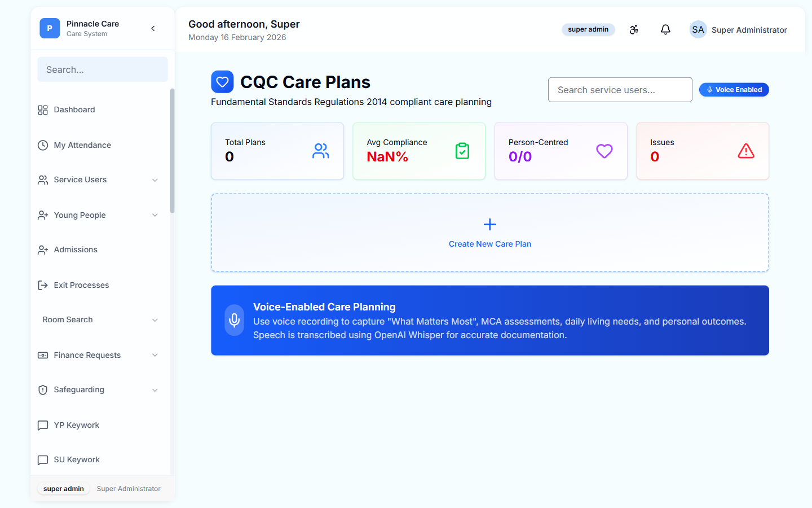Open the notifications bell
Image resolution: width=812 pixels, height=508 pixels.
(x=665, y=29)
